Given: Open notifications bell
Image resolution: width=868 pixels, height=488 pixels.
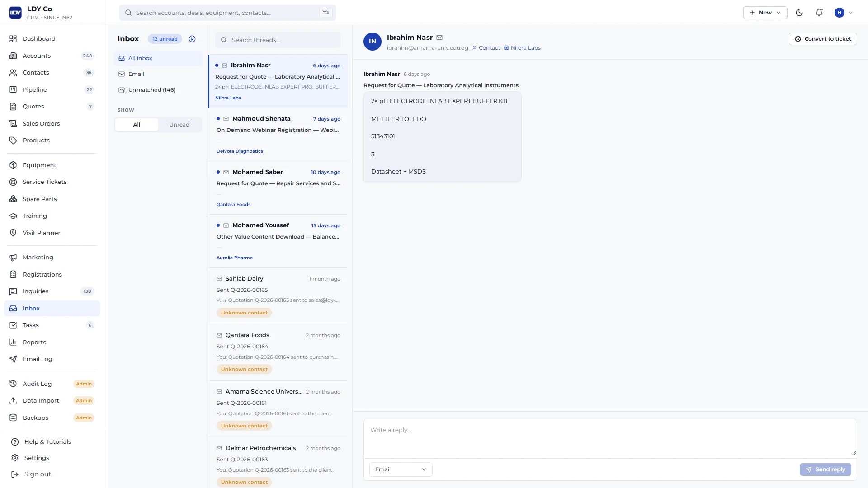Looking at the screenshot, I should point(819,13).
